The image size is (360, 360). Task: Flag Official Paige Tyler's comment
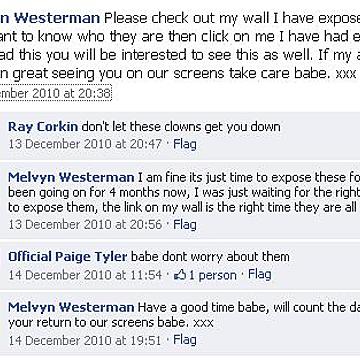[260, 275]
